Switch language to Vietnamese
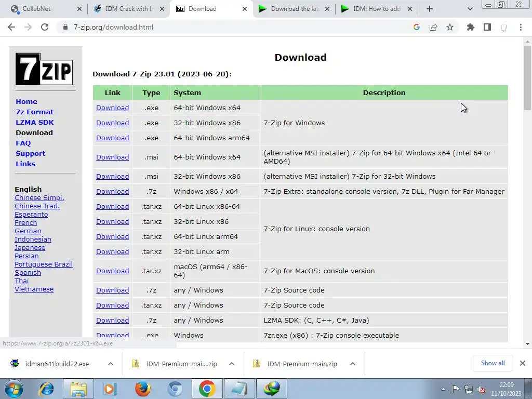The width and height of the screenshot is (532, 399). tap(34, 289)
